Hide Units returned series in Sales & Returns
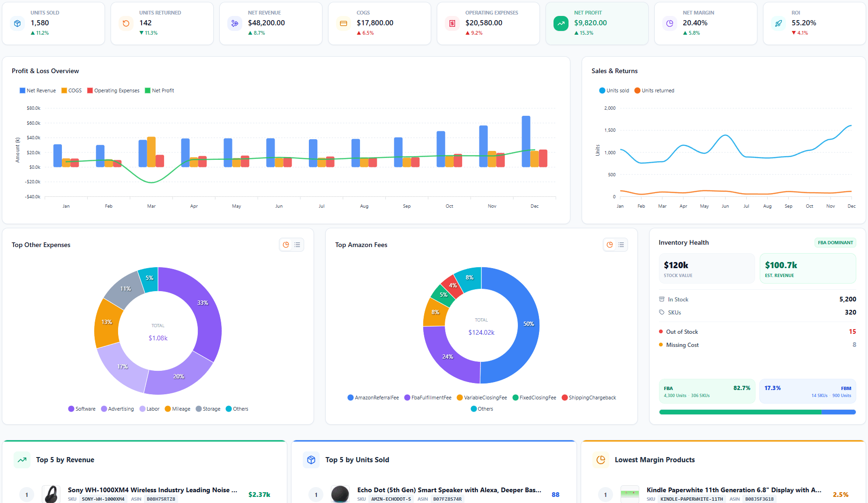 click(654, 90)
